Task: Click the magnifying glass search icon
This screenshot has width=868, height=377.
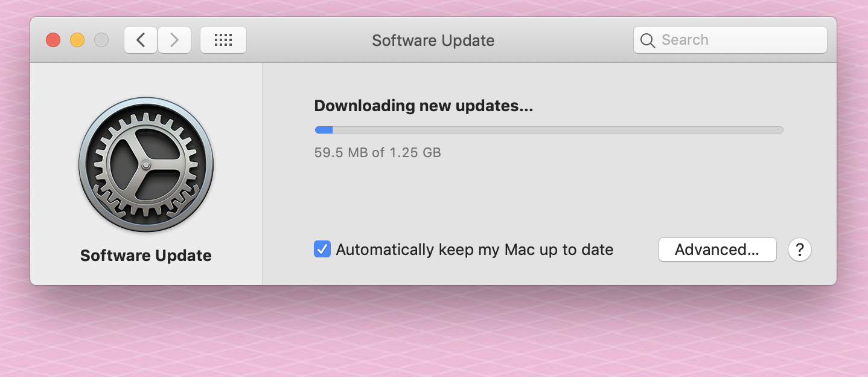Action: click(648, 40)
